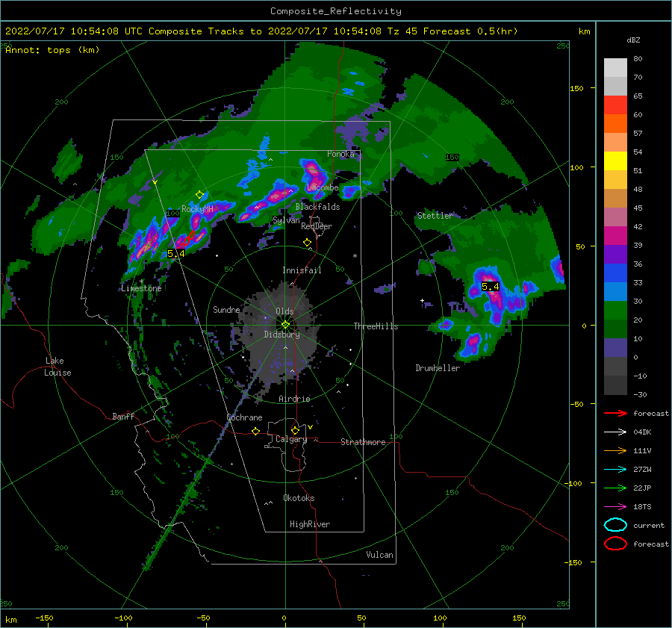Click the Sundre town label
This screenshot has height=628, width=672.
[x=226, y=309]
